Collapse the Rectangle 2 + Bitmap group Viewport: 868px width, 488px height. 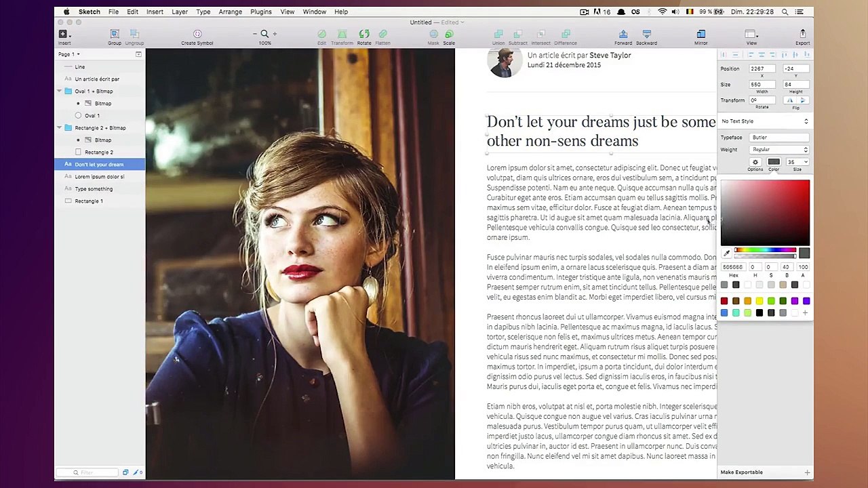(59, 127)
